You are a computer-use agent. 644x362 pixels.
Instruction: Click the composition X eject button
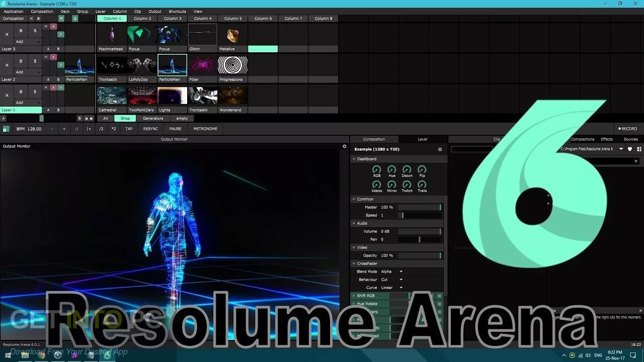(x=31, y=19)
